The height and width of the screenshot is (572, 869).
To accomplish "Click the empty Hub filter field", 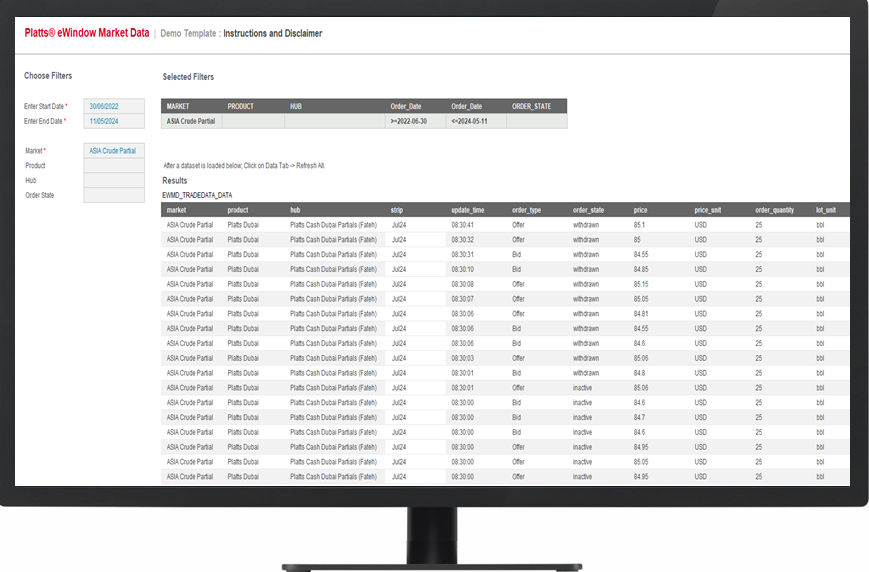I will point(114,180).
